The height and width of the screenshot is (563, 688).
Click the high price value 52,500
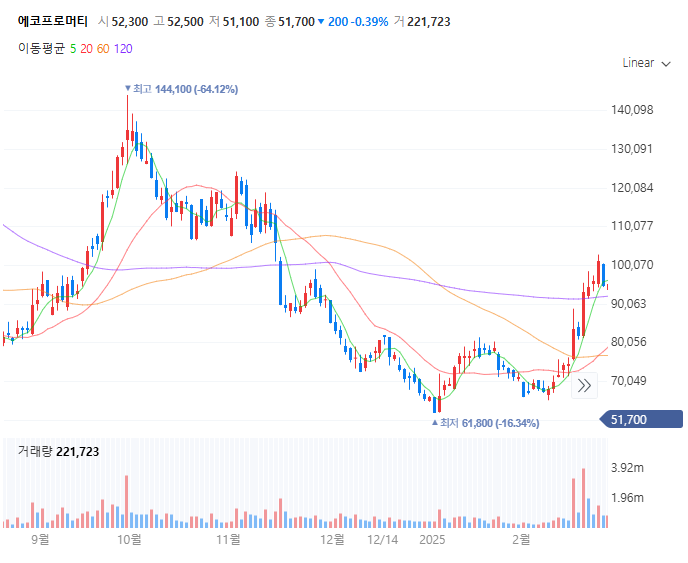click(x=185, y=22)
